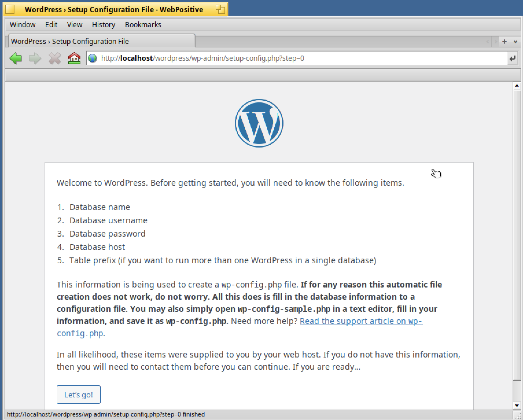
Task: Click the scrollbar down arrow
Action: coord(517,405)
